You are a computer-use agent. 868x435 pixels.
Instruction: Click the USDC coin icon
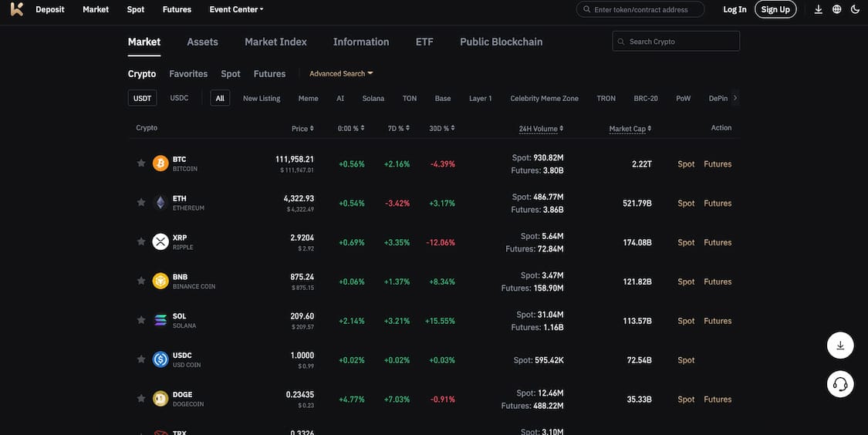pos(160,359)
